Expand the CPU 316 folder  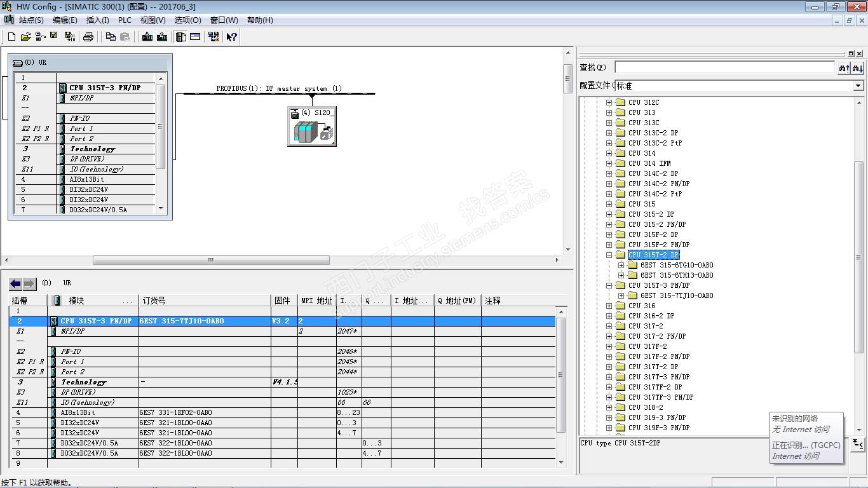[609, 306]
